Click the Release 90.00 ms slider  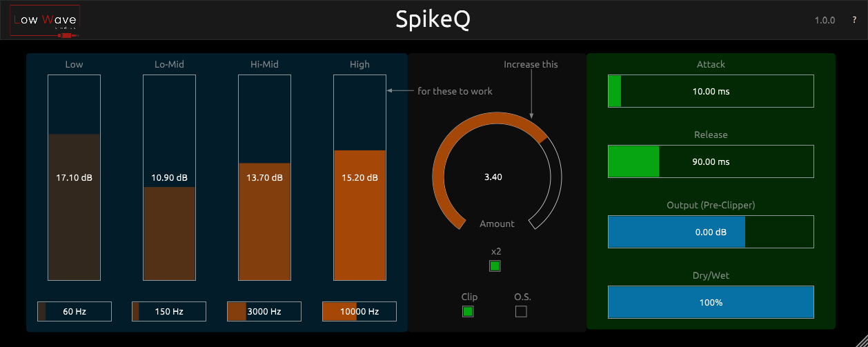pyautogui.click(x=711, y=161)
